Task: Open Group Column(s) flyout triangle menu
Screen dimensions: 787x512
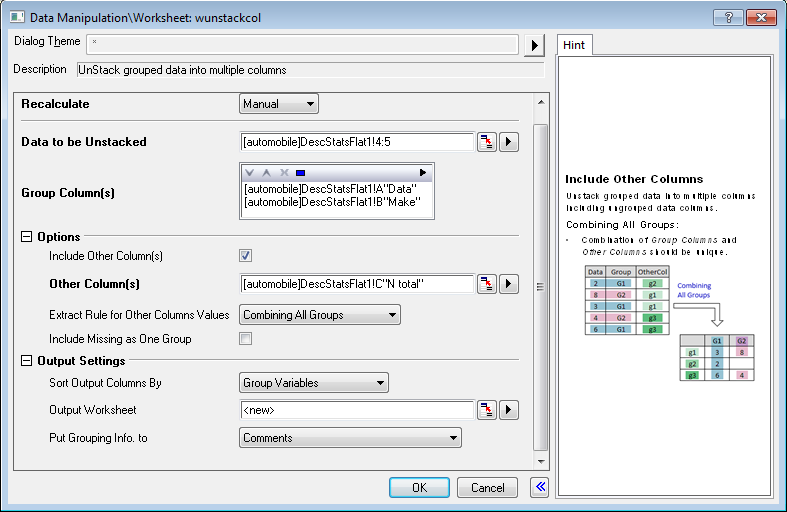Action: (423, 173)
